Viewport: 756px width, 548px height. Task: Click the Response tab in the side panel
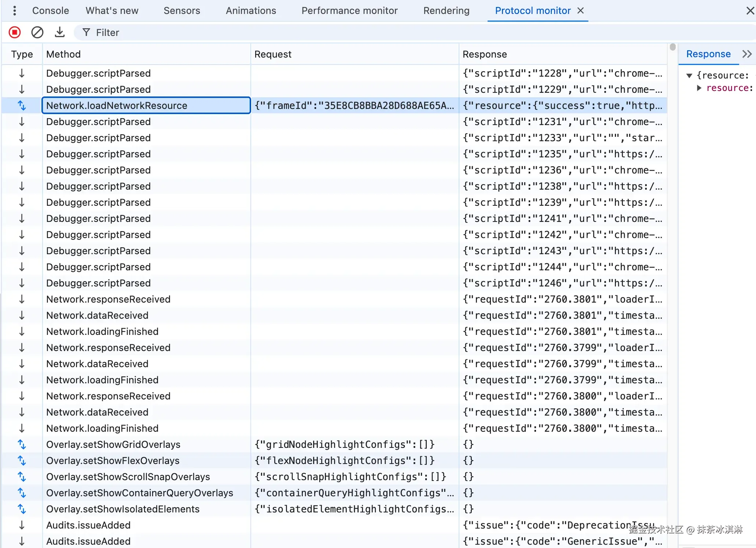[708, 54]
